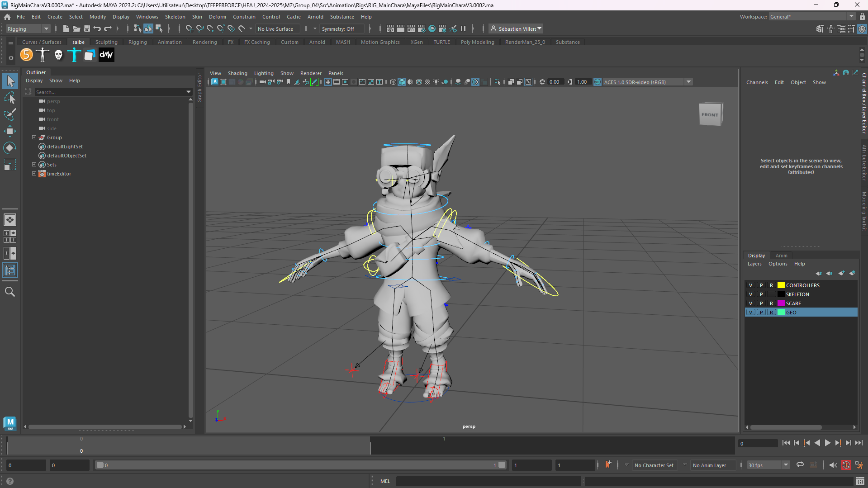Click the Save Scene icon
The image size is (868, 488).
point(87,29)
